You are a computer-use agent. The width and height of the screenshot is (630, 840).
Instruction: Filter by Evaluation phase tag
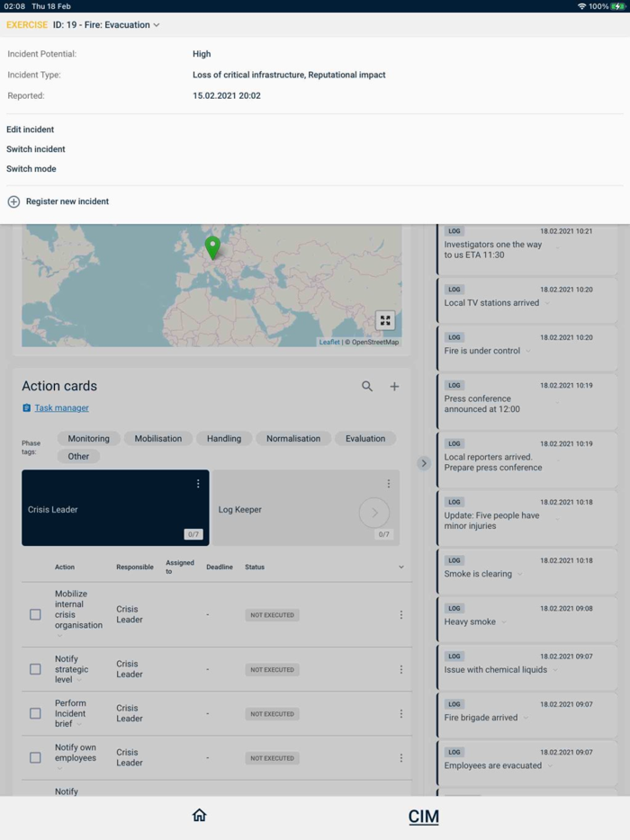pos(365,438)
